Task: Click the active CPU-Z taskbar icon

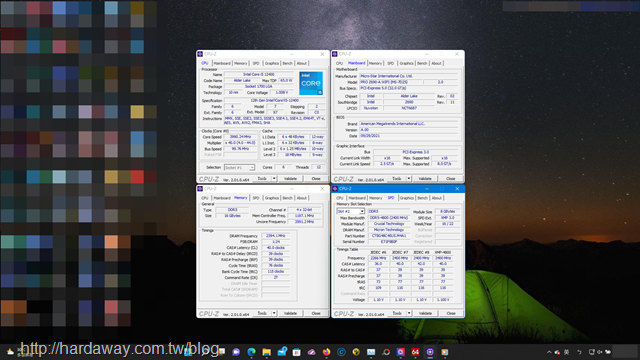Action: [x=430, y=352]
